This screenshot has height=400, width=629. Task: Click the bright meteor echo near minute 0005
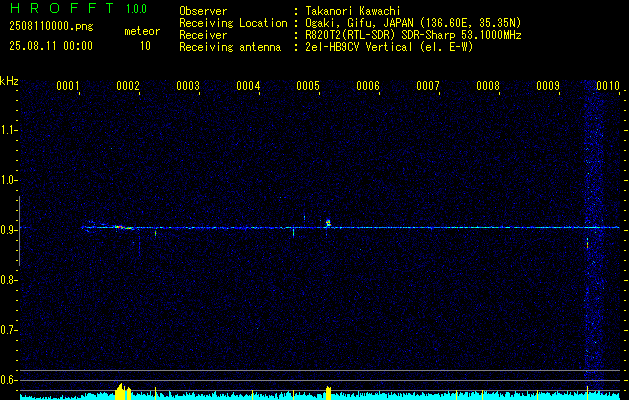coord(328,223)
